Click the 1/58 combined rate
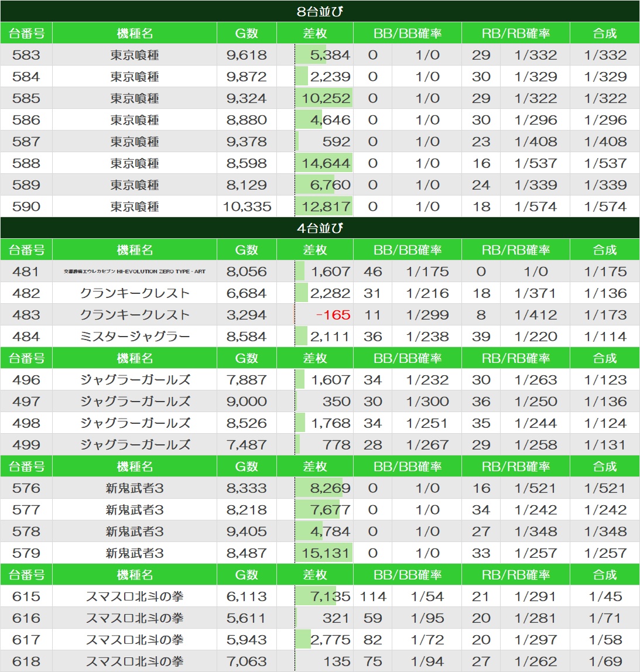The height and width of the screenshot is (672, 640). click(x=605, y=640)
